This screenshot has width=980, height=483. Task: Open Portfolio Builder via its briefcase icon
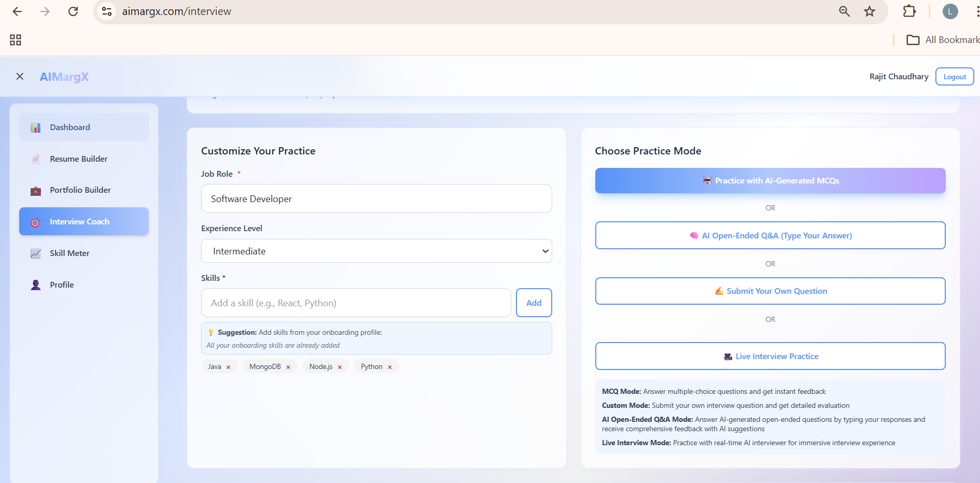[35, 190]
